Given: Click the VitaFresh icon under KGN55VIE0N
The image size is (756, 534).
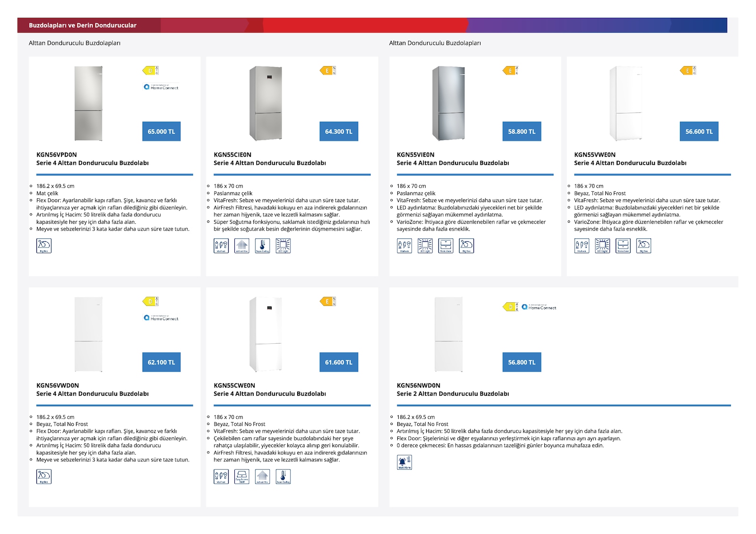Looking at the screenshot, I should click(x=404, y=246).
